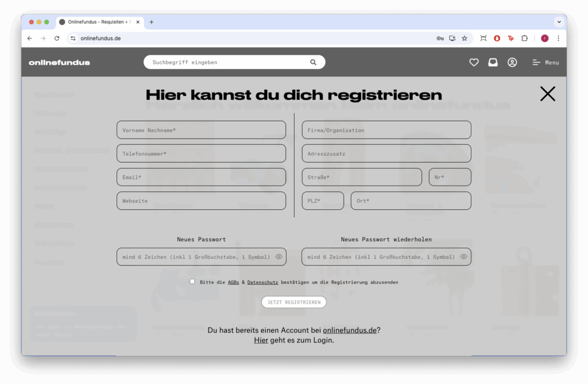Image resolution: width=588 pixels, height=384 pixels.
Task: Bookmark page with star icon
Action: tap(465, 39)
